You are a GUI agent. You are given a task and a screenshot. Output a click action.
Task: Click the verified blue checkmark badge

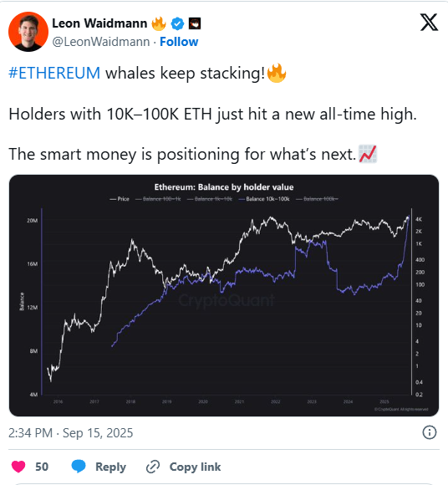(x=177, y=23)
